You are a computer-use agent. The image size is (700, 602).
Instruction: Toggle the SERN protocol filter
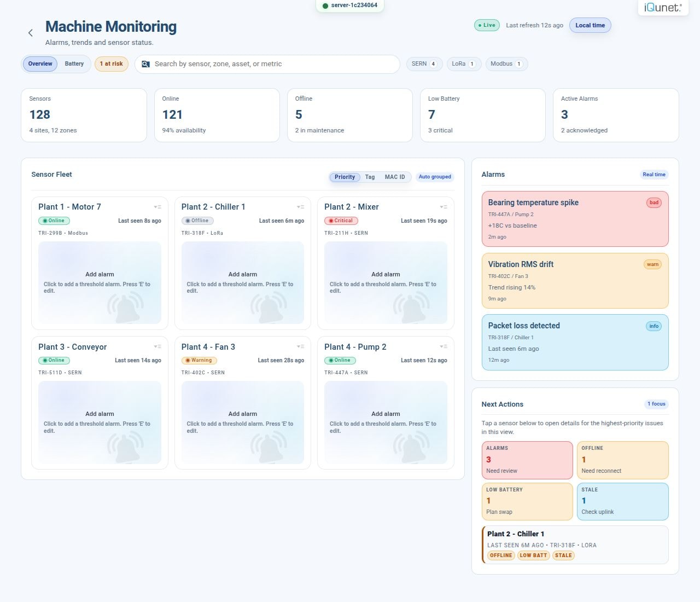tap(424, 64)
